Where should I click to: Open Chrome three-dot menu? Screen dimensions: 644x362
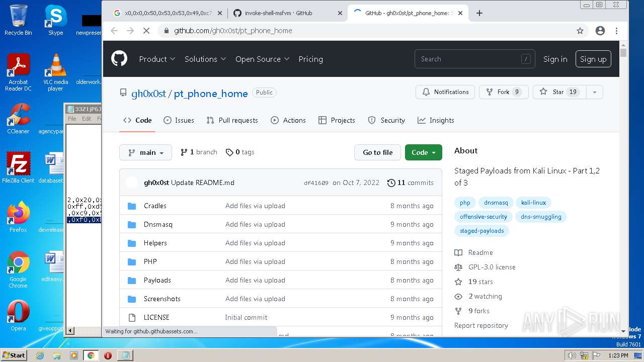pos(616,31)
